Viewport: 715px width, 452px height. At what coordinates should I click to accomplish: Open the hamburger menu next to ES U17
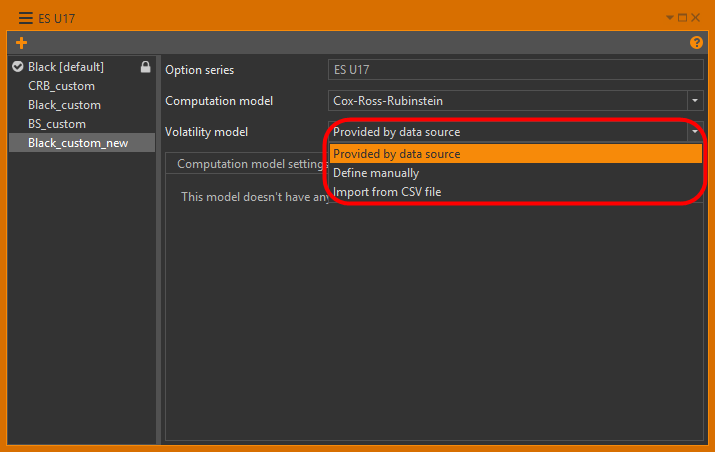[x=25, y=17]
